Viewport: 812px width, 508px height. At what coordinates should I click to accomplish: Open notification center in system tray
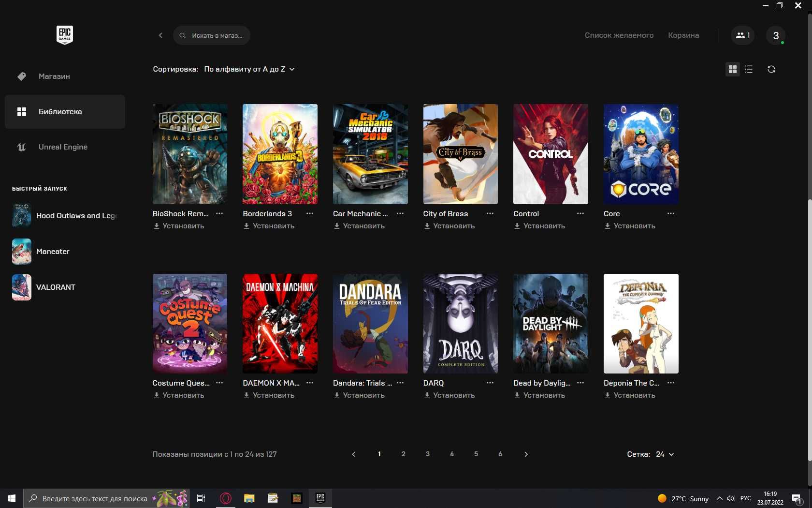coord(797,499)
